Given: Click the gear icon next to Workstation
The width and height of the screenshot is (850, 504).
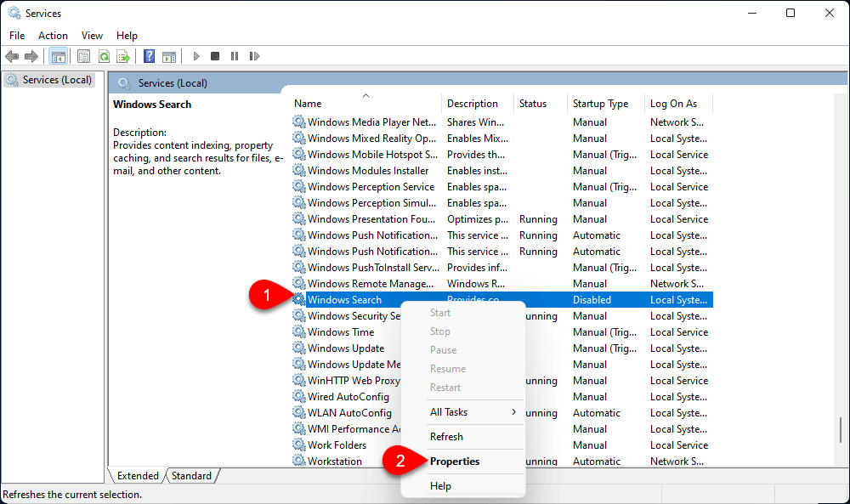Looking at the screenshot, I should point(298,461).
